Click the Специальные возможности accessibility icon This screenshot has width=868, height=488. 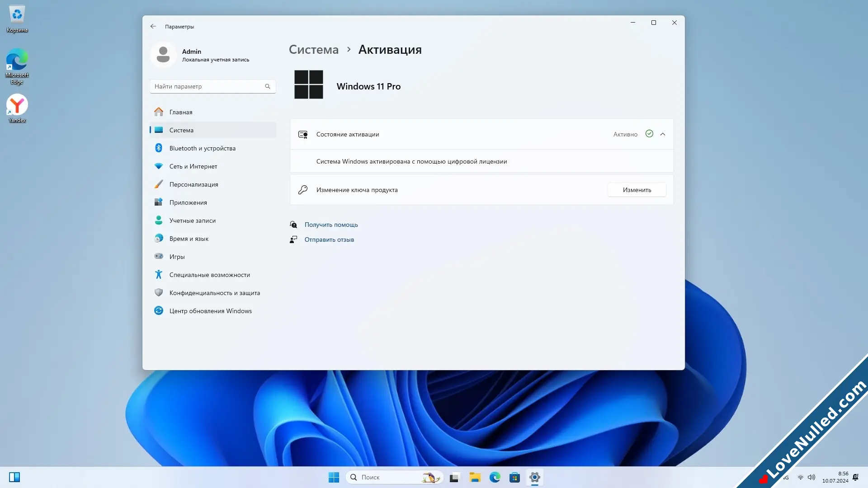159,274
